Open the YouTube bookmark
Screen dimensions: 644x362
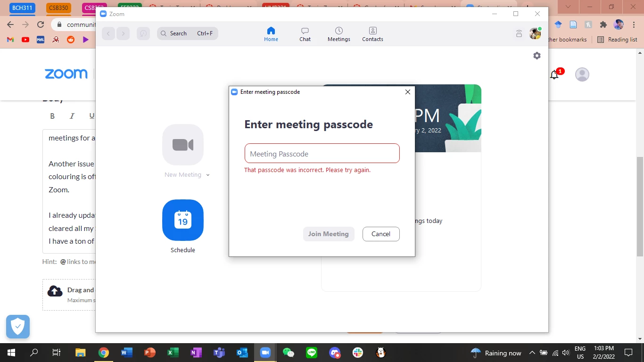pos(25,40)
